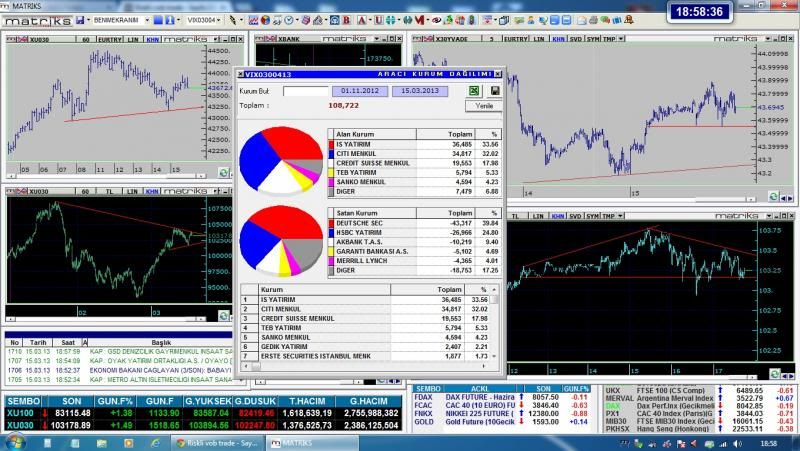Click the cascade windows icon in toolbar

(x=504, y=20)
